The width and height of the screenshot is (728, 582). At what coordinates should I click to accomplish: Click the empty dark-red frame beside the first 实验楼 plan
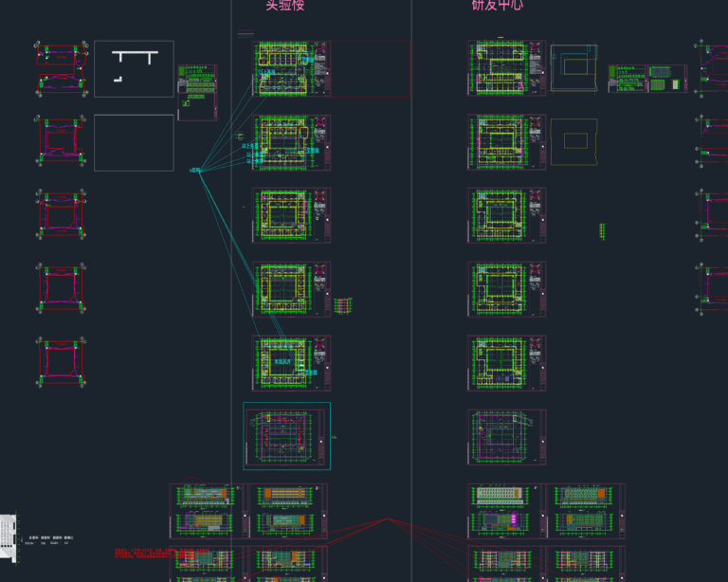(371, 68)
